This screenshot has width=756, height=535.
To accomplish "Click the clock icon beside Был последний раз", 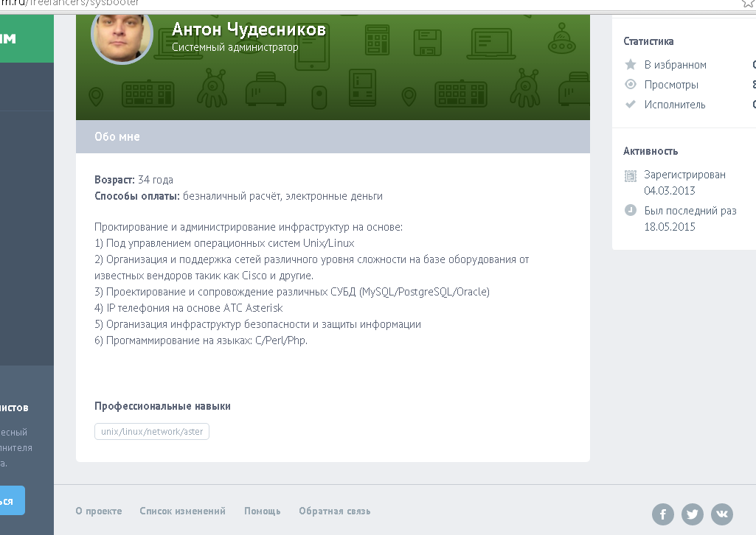I will (x=630, y=210).
